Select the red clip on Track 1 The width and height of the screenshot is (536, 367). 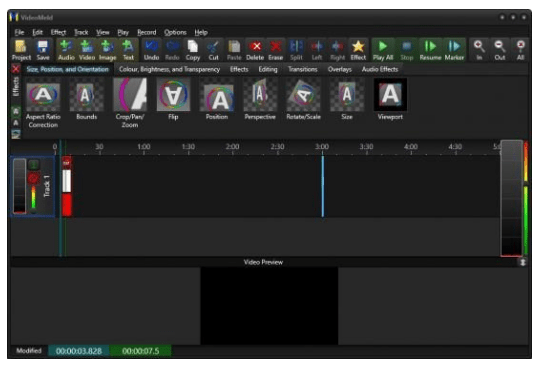pos(67,186)
